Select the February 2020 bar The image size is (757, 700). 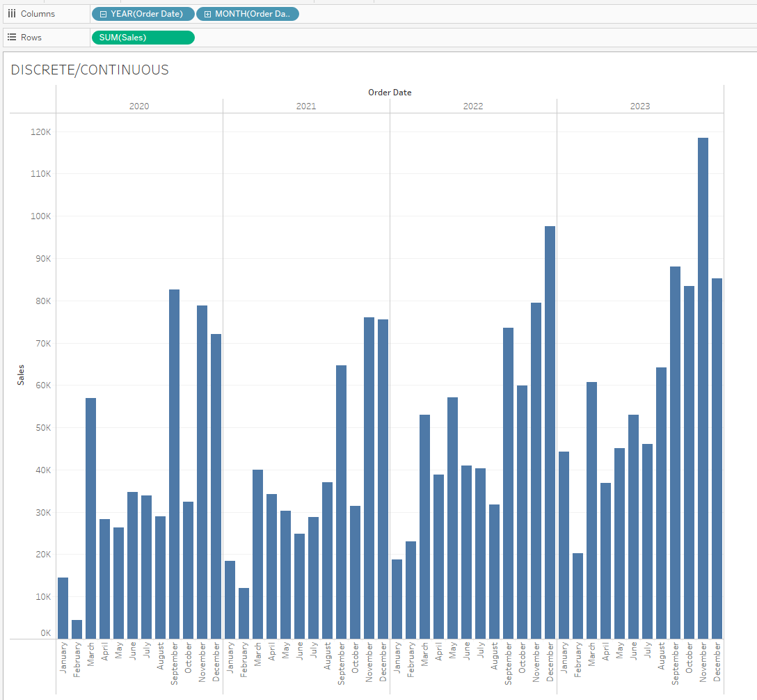pyautogui.click(x=77, y=629)
